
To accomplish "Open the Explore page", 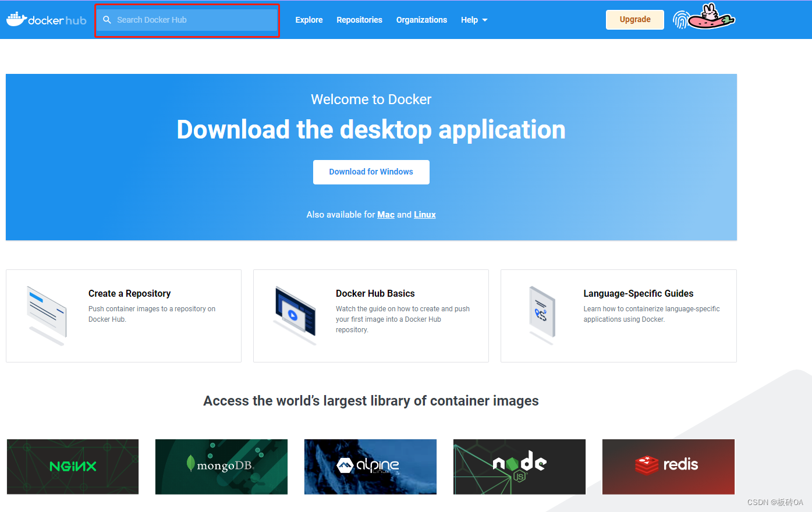I will pos(309,20).
